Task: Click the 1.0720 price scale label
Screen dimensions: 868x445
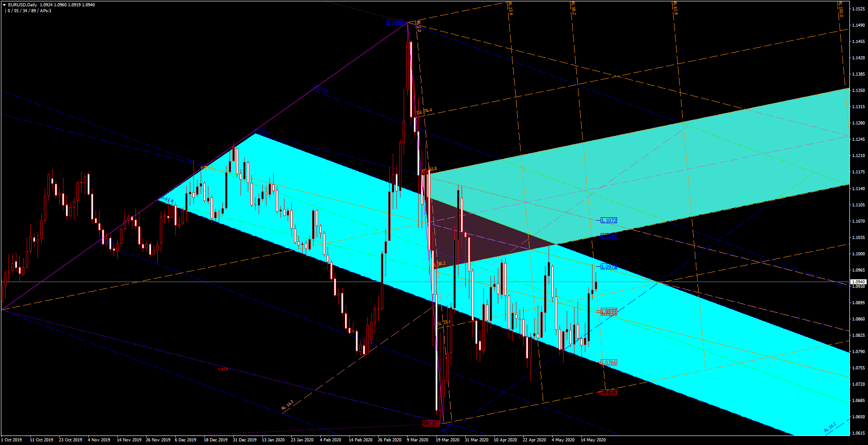Action: point(858,384)
